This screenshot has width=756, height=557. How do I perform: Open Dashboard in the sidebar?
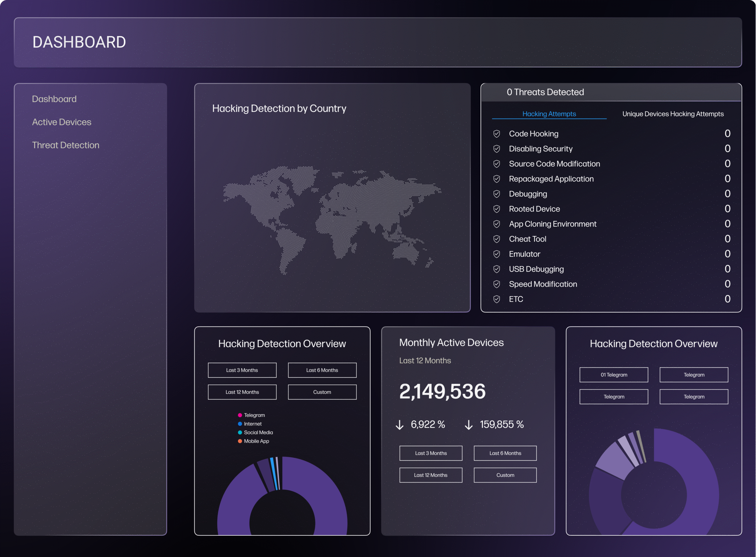[x=54, y=99]
